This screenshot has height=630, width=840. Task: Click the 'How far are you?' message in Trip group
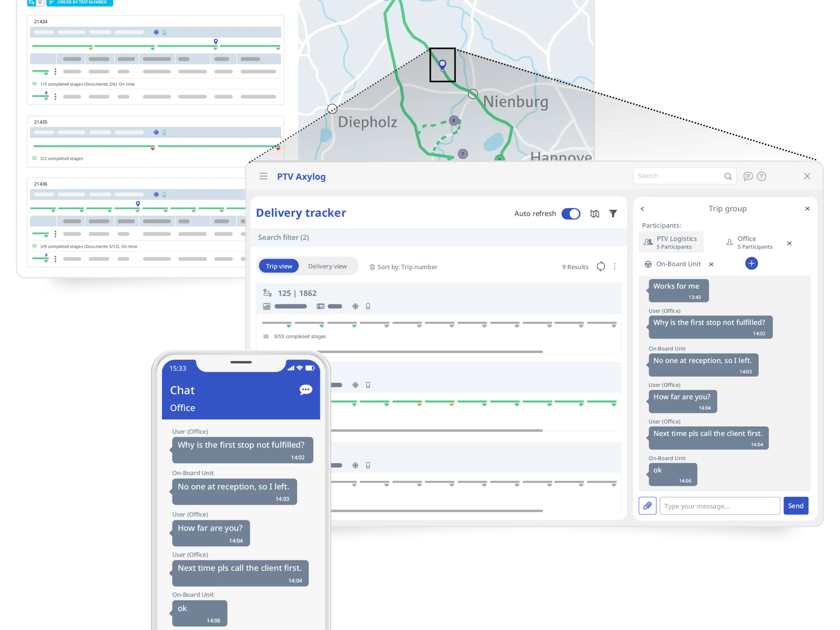682,401
